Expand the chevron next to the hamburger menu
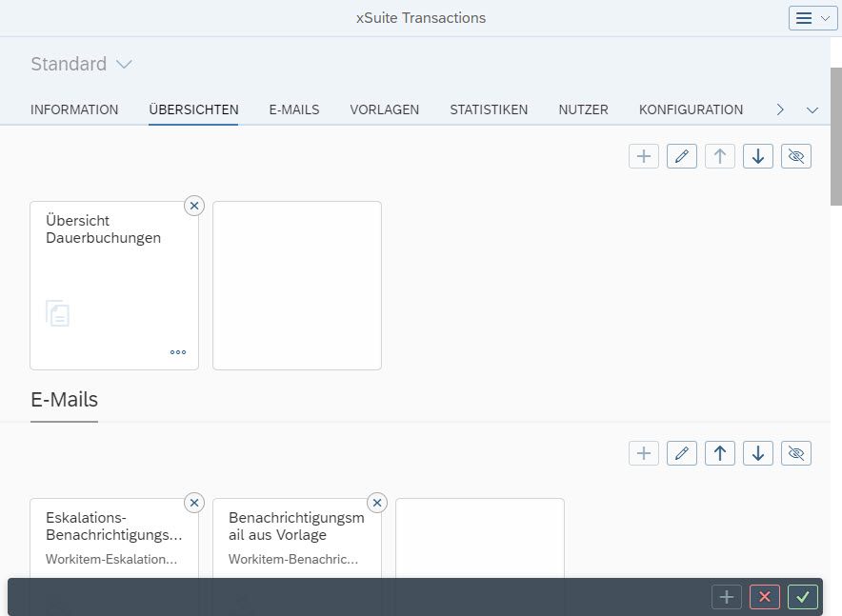This screenshot has height=616, width=842. 825,17
